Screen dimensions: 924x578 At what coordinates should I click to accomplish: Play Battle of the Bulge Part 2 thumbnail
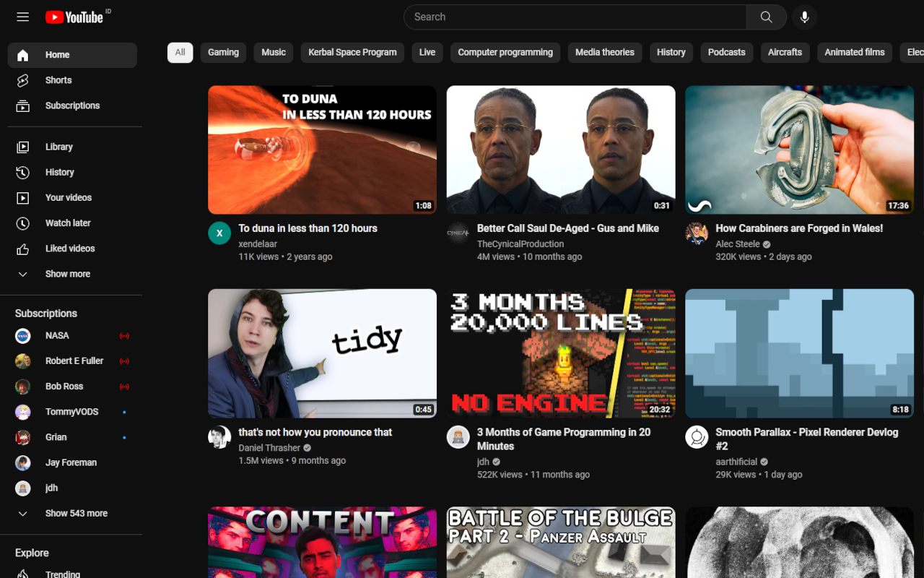point(561,543)
